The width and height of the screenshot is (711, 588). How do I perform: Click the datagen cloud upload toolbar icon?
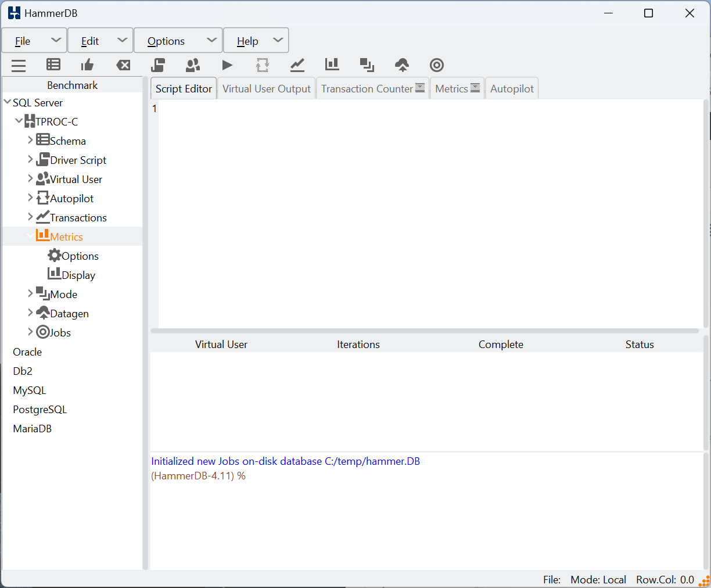(x=402, y=65)
